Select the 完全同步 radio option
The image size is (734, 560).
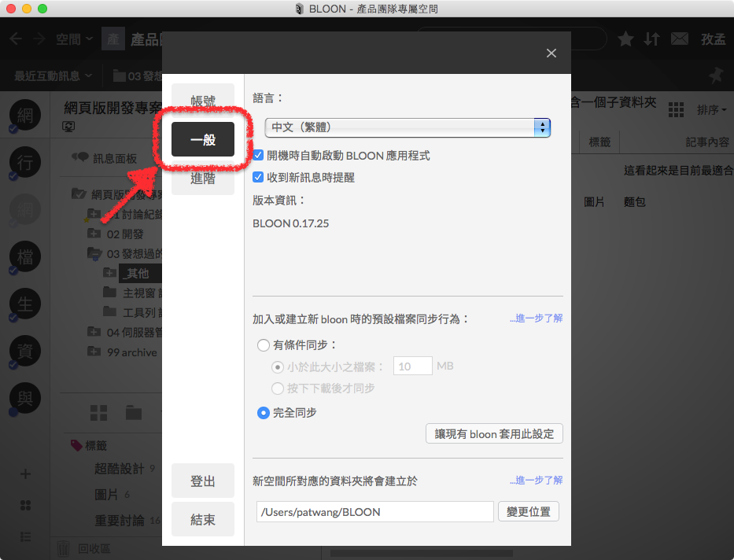coord(263,413)
